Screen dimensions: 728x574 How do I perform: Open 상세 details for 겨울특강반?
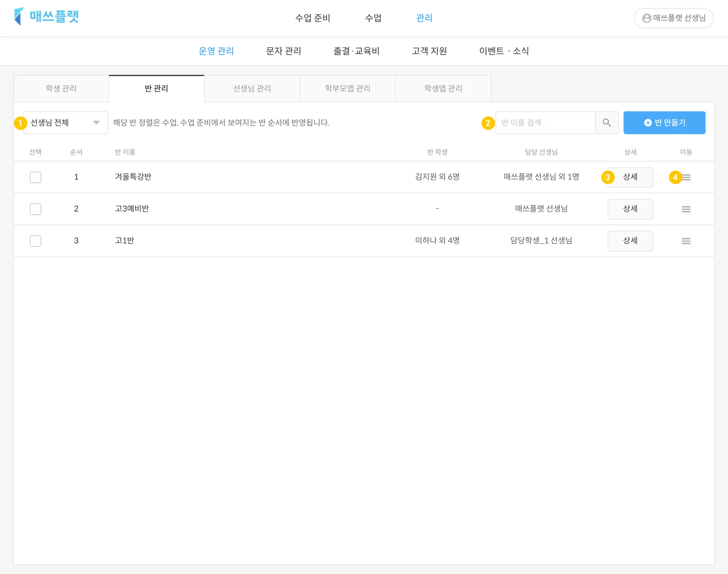pos(630,177)
